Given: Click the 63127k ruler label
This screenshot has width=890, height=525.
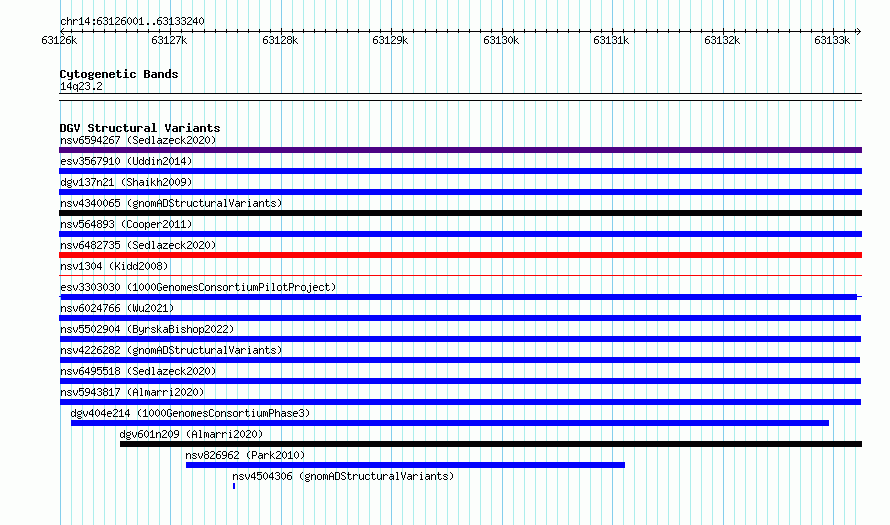Looking at the screenshot, I should (x=169, y=40).
